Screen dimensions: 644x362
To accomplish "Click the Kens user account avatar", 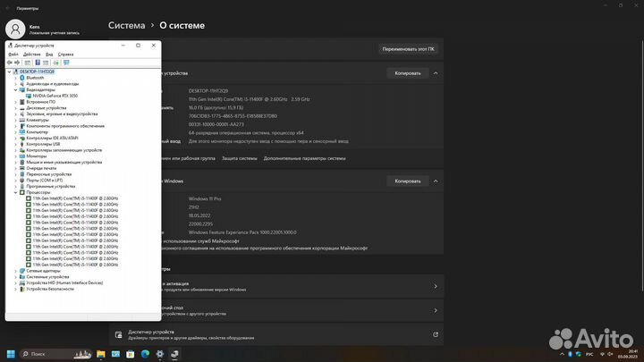I will pyautogui.click(x=15, y=29).
